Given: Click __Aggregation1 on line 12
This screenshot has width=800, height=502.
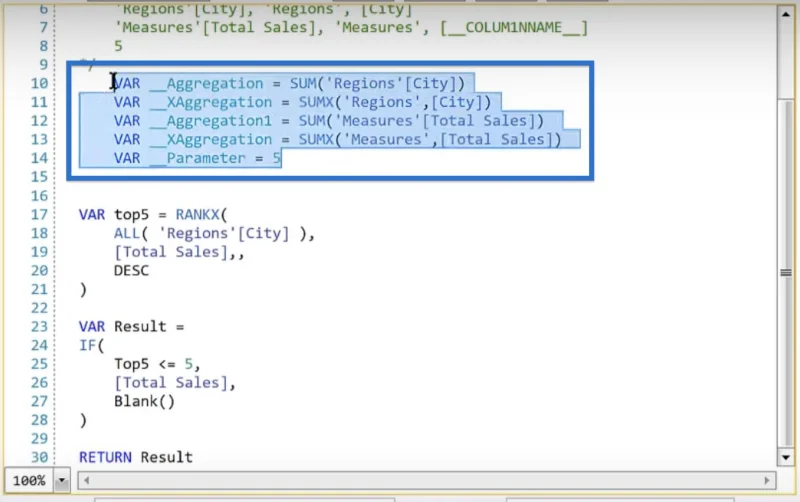Looking at the screenshot, I should pos(211,121).
